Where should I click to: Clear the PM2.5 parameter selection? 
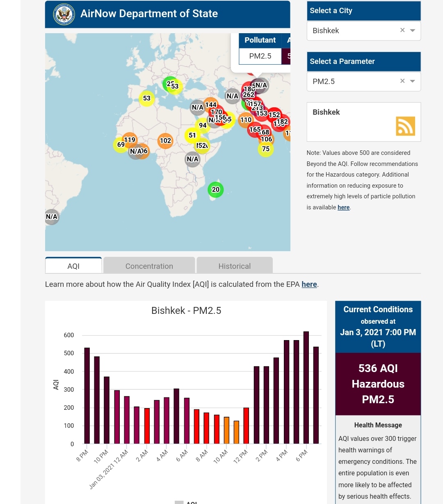(x=402, y=81)
